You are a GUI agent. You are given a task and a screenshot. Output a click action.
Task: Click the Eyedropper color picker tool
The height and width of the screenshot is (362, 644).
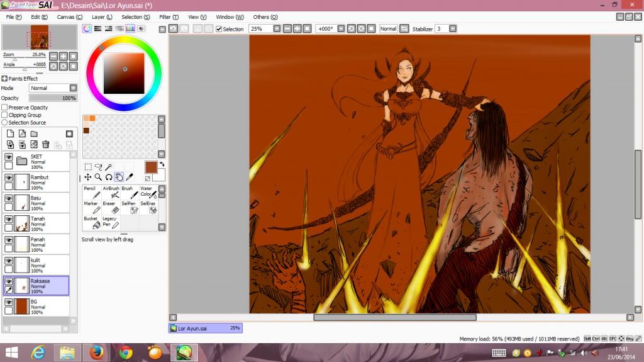129,178
